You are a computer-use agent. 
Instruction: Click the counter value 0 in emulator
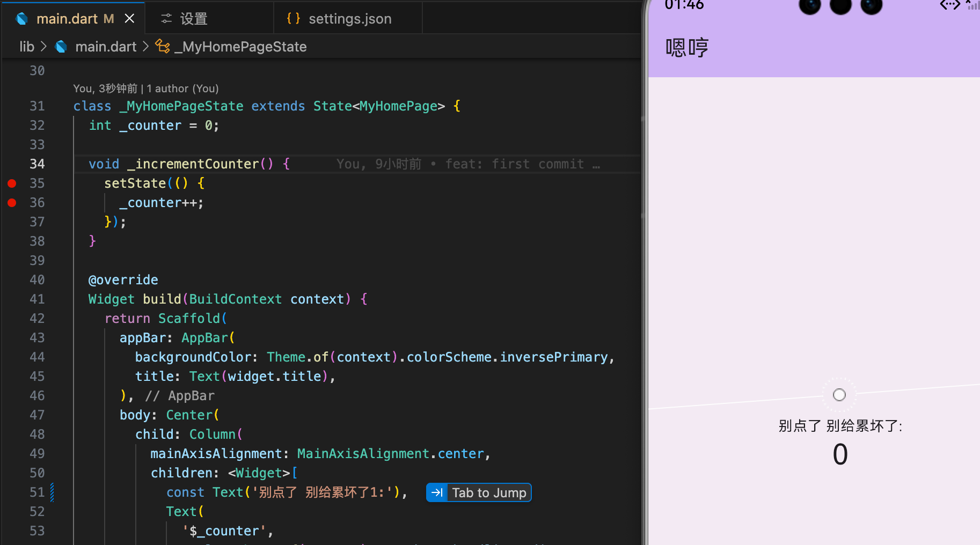click(x=840, y=454)
